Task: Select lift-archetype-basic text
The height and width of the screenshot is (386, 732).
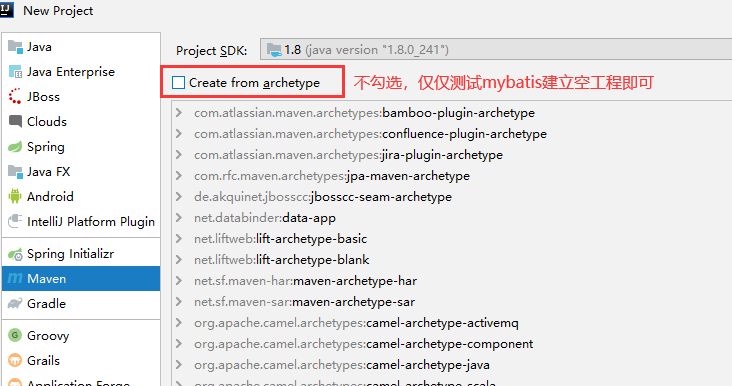Action: [312, 239]
